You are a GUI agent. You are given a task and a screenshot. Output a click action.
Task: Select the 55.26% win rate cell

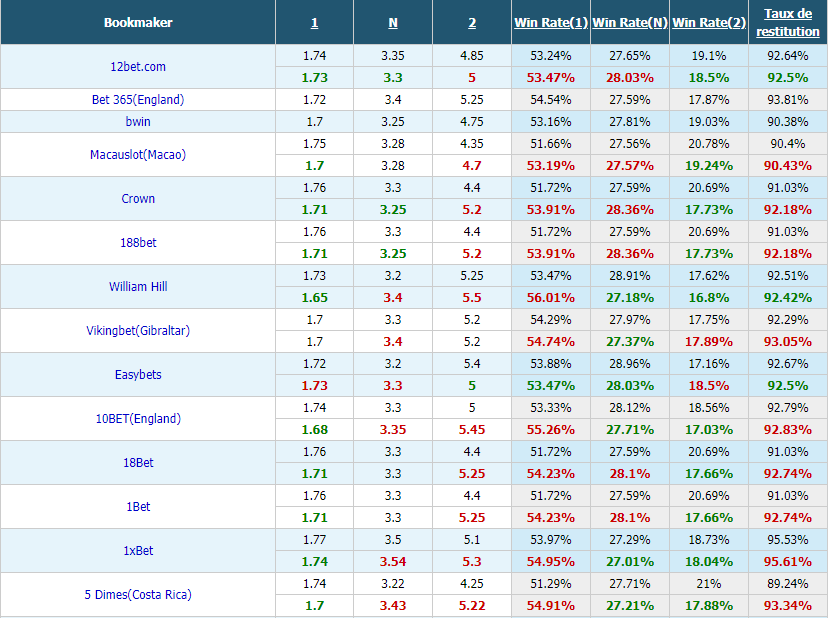point(551,429)
